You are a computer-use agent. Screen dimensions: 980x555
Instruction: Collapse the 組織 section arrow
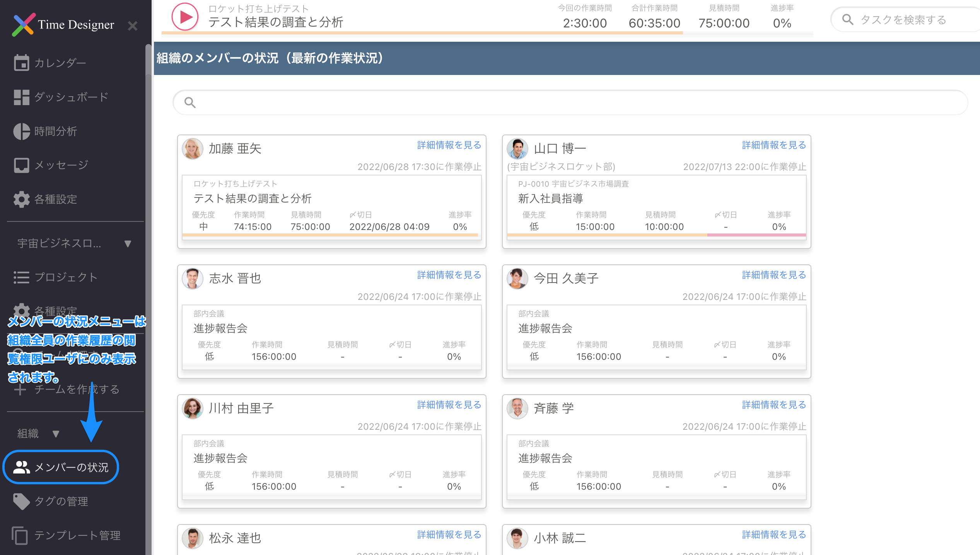[x=56, y=434]
